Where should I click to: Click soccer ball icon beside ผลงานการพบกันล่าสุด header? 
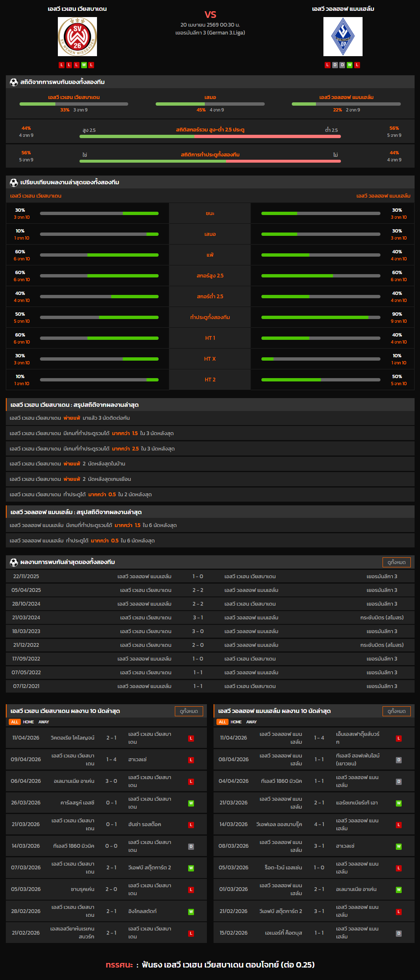[14, 562]
